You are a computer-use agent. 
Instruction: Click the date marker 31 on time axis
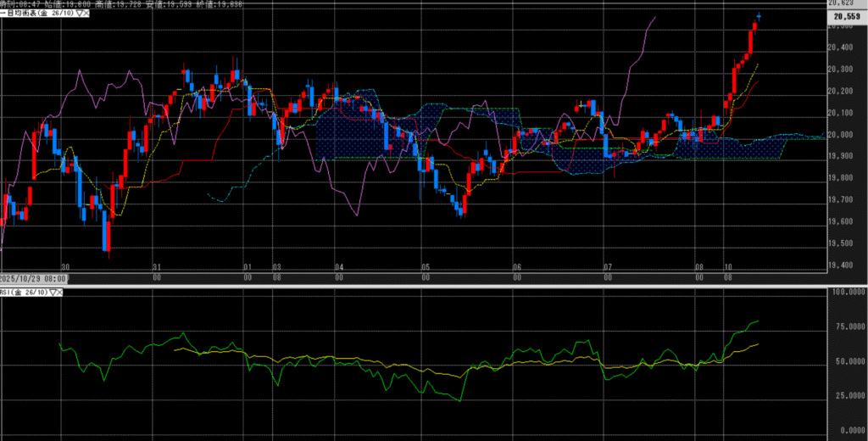pos(155,265)
